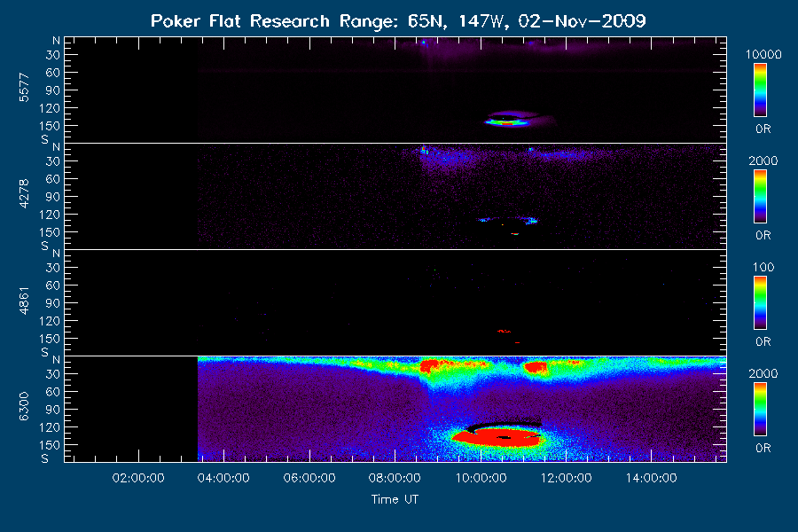The height and width of the screenshot is (532, 798).
Task: Click the 10000 color scale maximum label
Action: coord(763,54)
